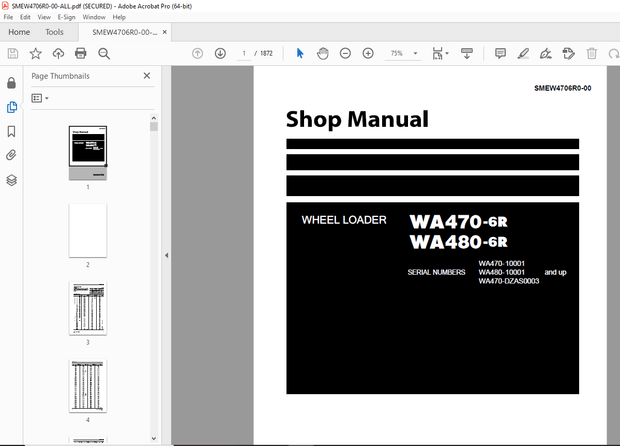Click thumbnails scrollbar down arrow
The height and width of the screenshot is (446, 620).
[154, 438]
